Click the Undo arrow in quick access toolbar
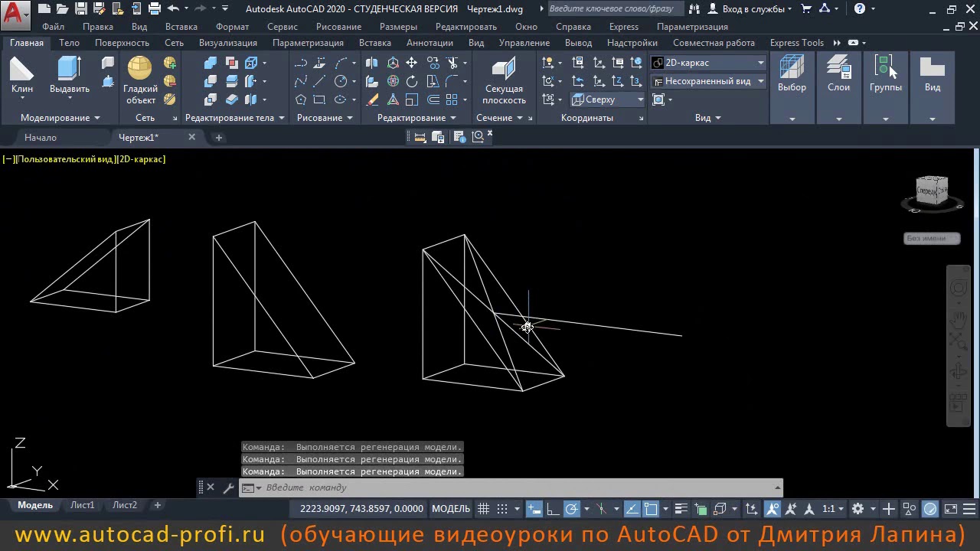Image resolution: width=980 pixels, height=551 pixels. coord(173,9)
